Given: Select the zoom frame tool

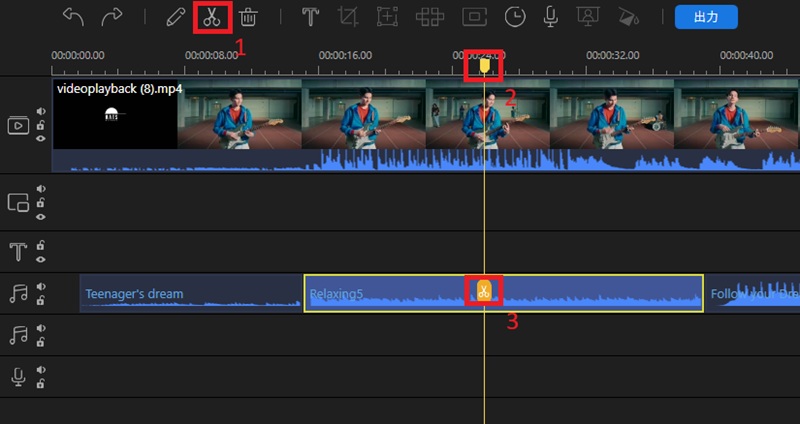Looking at the screenshot, I should tap(387, 17).
